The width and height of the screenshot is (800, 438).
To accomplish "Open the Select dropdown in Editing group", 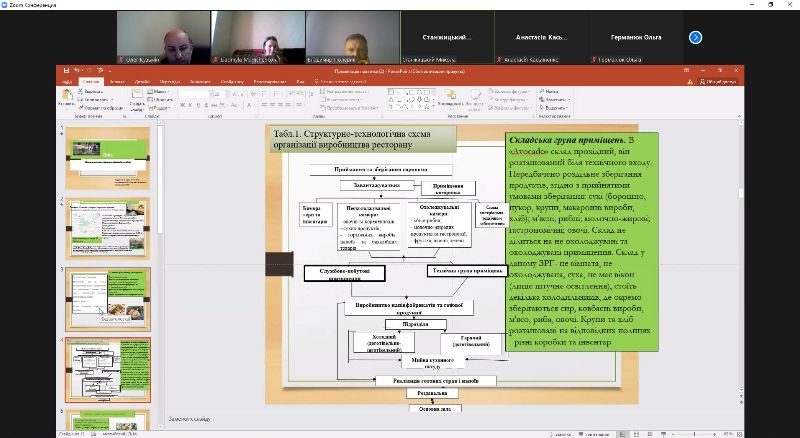I will pyautogui.click(x=554, y=108).
